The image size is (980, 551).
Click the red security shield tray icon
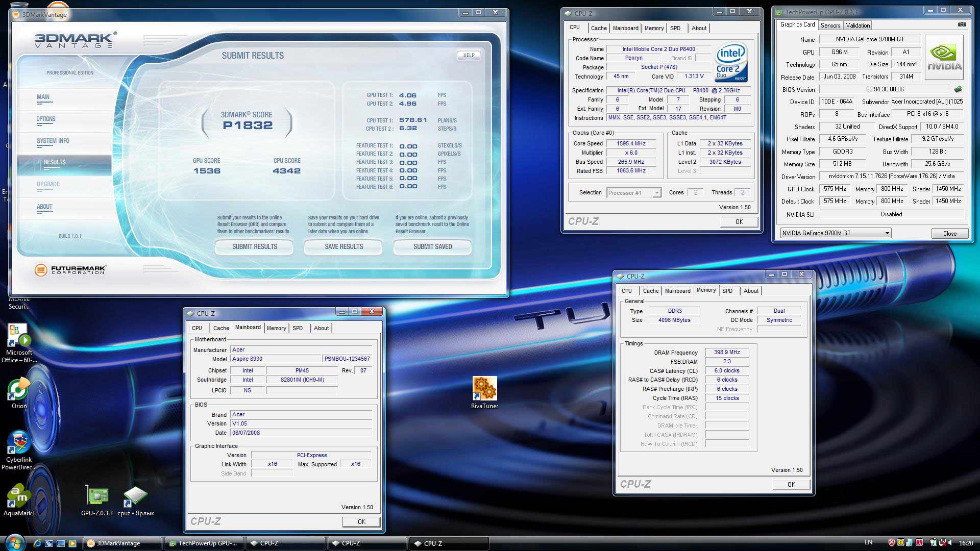click(892, 542)
